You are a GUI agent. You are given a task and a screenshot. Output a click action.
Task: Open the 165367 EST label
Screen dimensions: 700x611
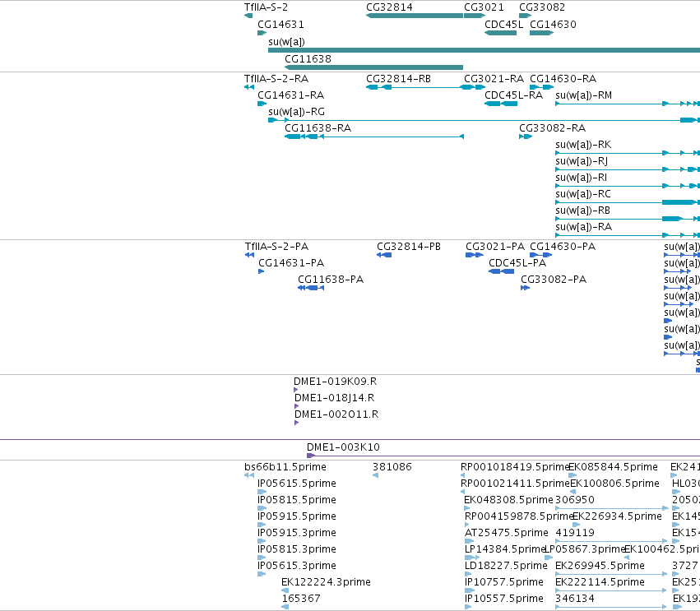(x=301, y=599)
